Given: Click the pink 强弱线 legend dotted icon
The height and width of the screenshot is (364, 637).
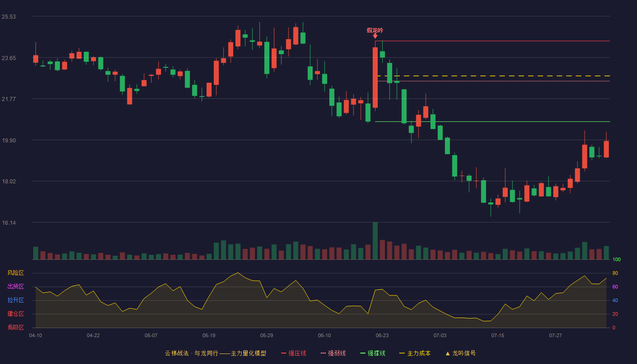Looking at the screenshot, I should coord(323,354).
